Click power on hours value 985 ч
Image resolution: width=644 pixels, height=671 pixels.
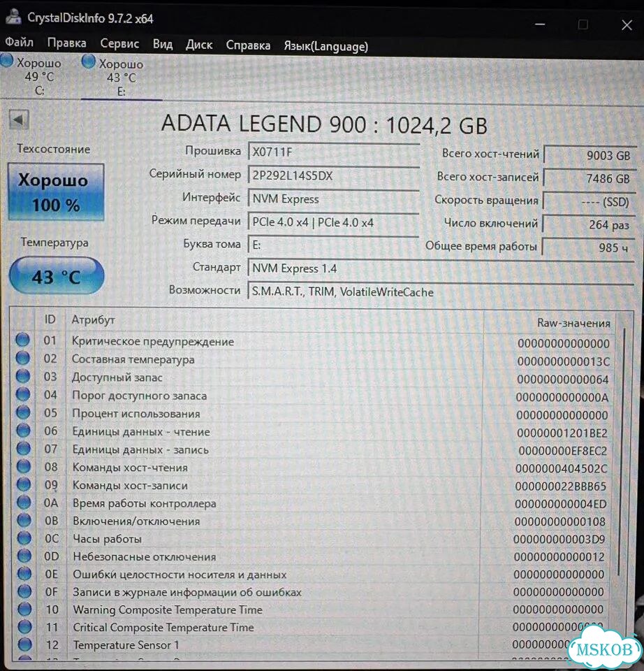click(587, 247)
